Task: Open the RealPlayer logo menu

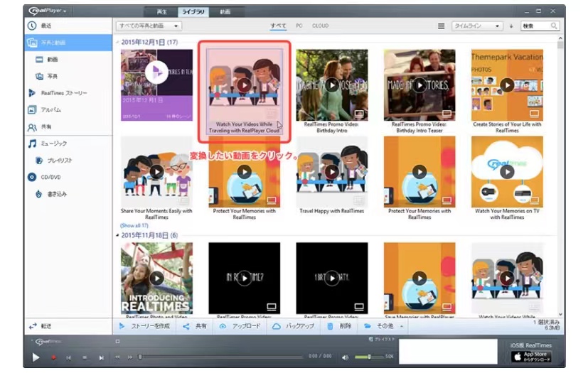Action: (x=47, y=11)
